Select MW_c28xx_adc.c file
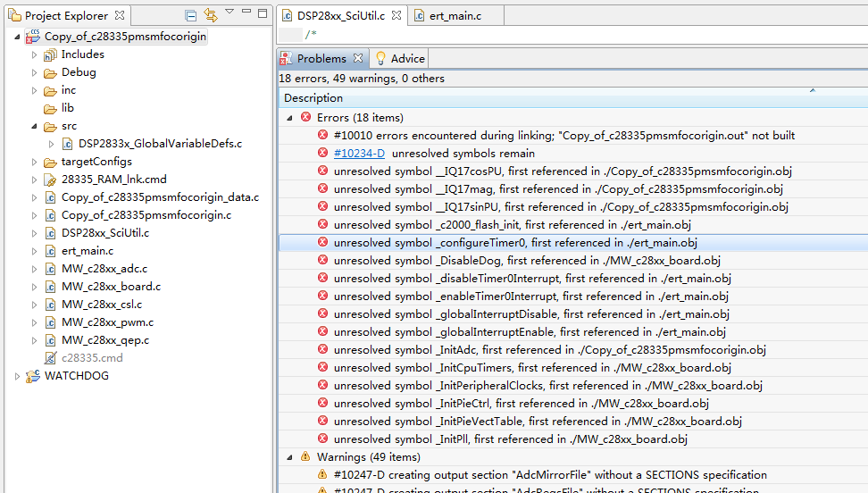Viewport: 868px width, 493px height. tap(104, 269)
